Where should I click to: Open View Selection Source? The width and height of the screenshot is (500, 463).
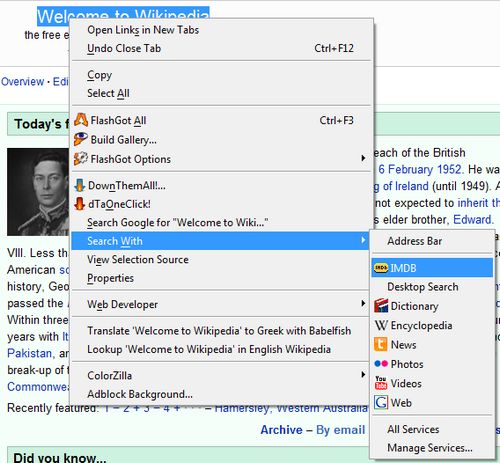click(221, 259)
